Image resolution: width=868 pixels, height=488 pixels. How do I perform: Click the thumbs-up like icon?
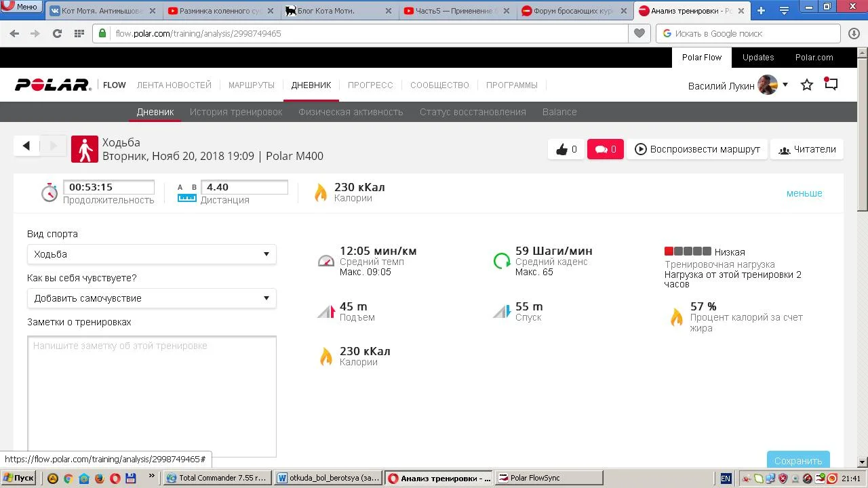coord(562,150)
